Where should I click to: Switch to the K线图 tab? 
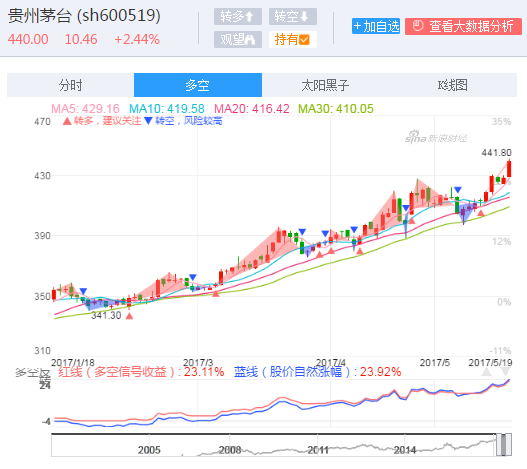tap(453, 85)
